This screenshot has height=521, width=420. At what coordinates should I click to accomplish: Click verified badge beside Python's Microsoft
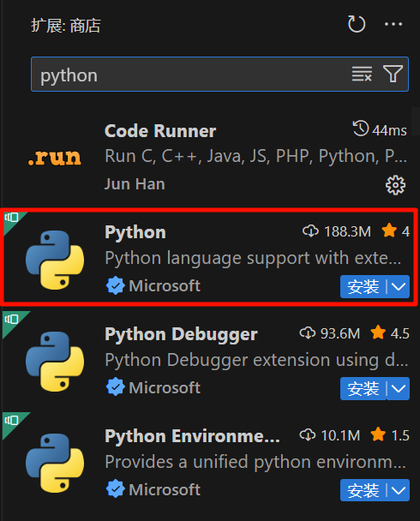click(x=116, y=285)
